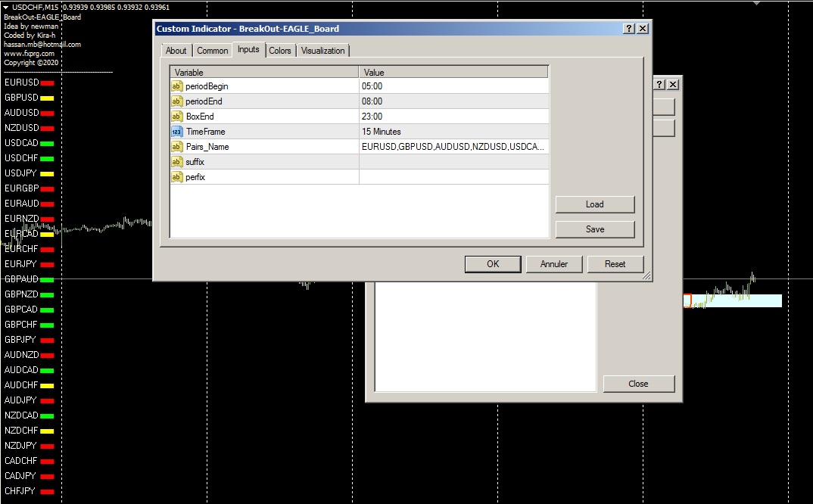Switch to the About tab
The image size is (813, 504).
click(x=176, y=51)
